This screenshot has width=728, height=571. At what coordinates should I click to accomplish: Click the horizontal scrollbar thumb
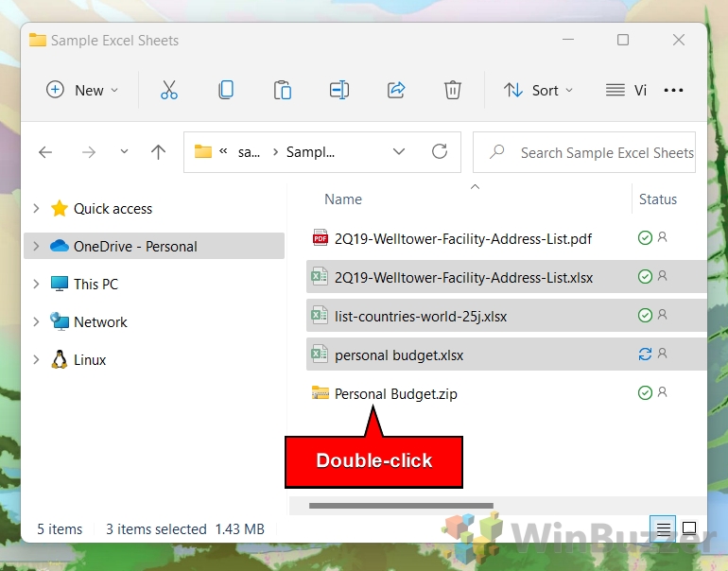(x=401, y=506)
